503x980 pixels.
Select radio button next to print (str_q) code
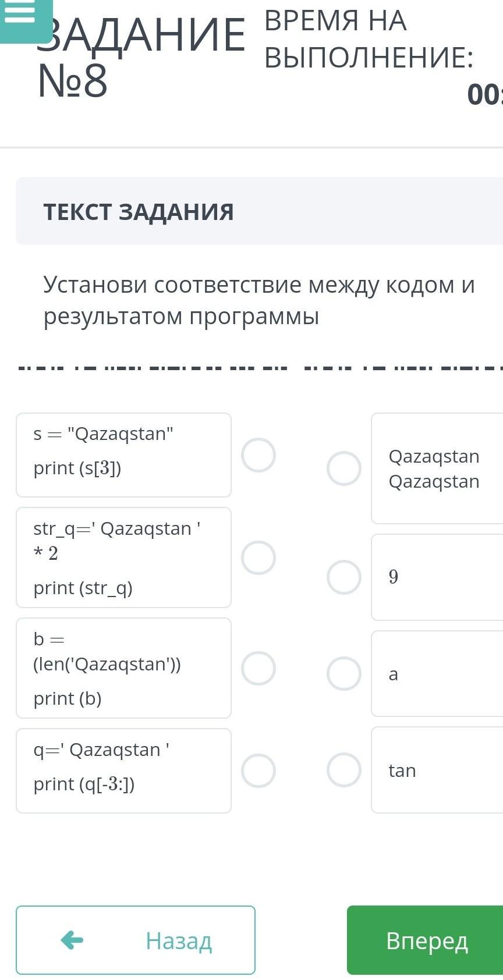[x=258, y=558]
